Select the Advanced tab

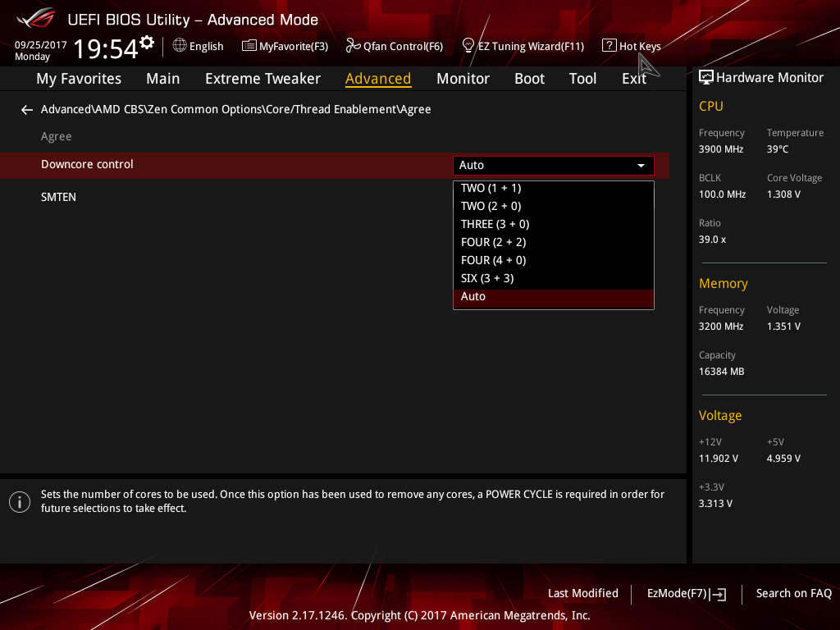pyautogui.click(x=378, y=79)
